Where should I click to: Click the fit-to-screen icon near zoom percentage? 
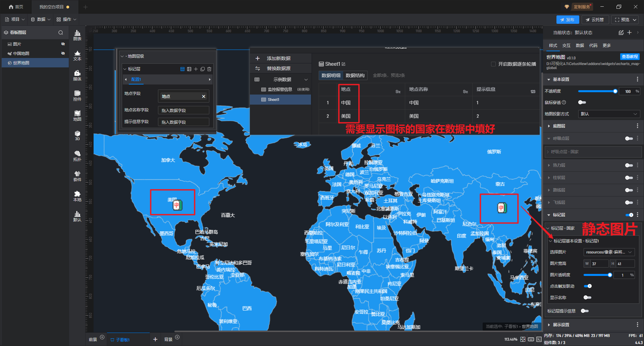tap(523, 339)
